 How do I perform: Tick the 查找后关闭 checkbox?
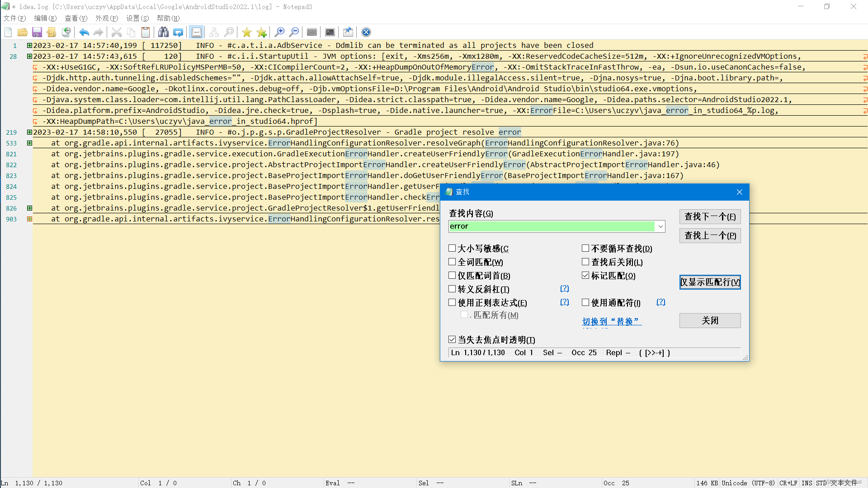point(585,262)
